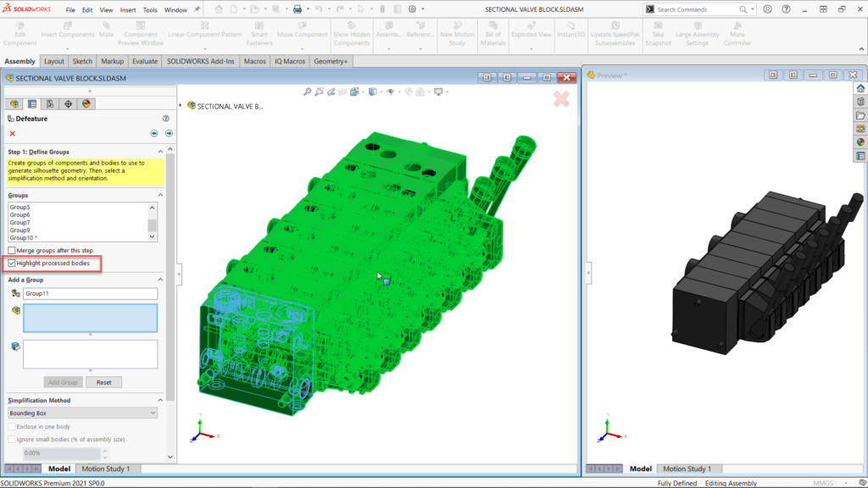
Task: Go to next Defeature step arrow
Action: (x=169, y=133)
